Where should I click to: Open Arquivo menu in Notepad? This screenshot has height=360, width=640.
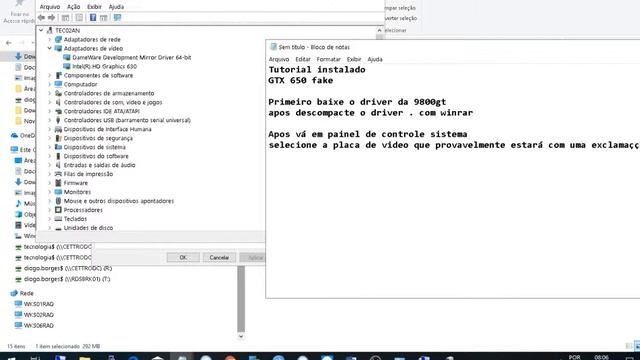click(x=279, y=60)
